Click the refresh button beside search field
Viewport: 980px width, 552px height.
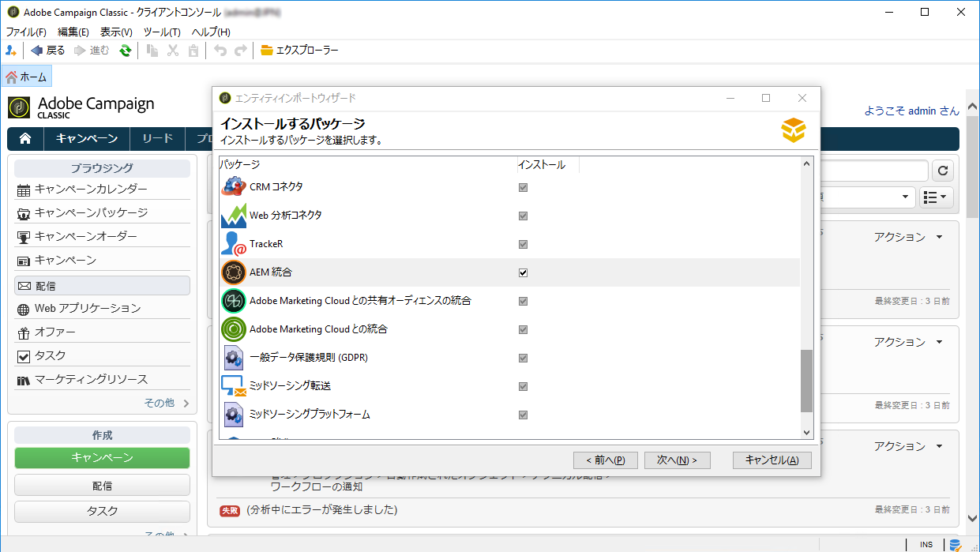tap(944, 171)
